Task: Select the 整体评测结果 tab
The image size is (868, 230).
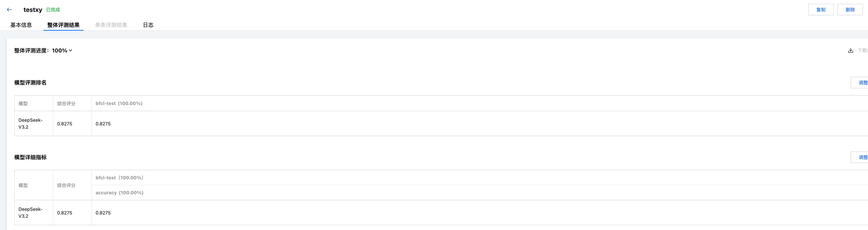Action: tap(63, 25)
